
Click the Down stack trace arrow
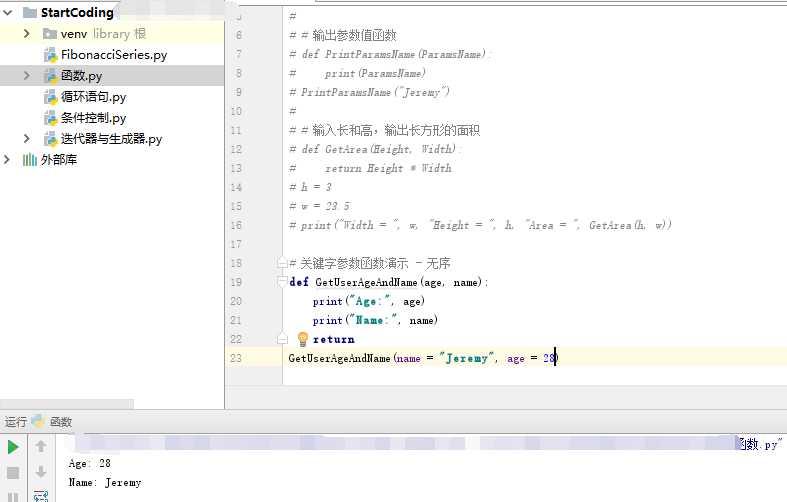(41, 472)
